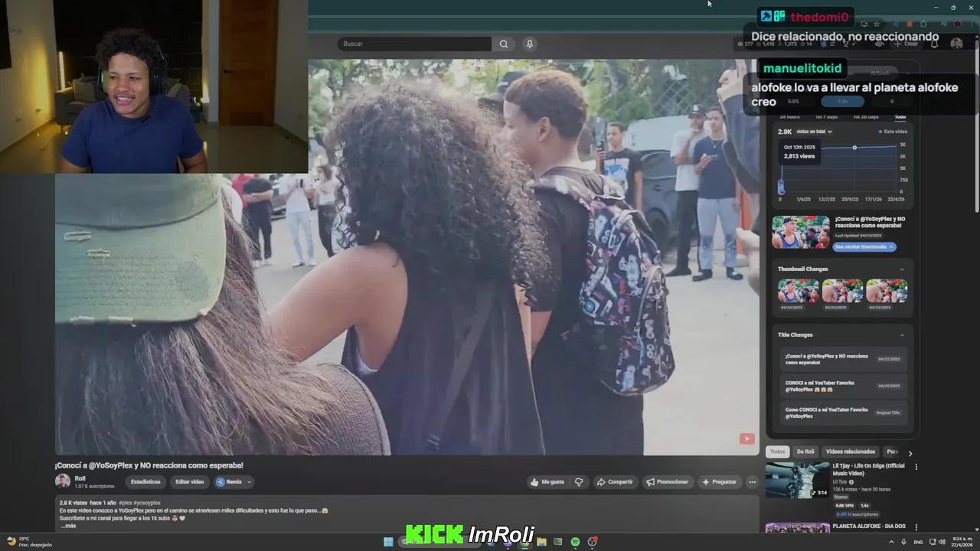Open File Explorer from the taskbar
The image size is (980, 551).
(541, 542)
